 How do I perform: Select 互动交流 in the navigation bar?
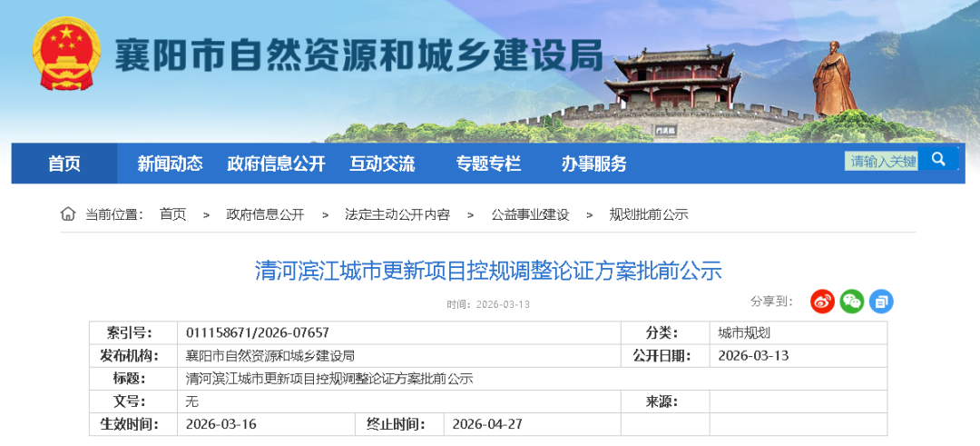(382, 164)
